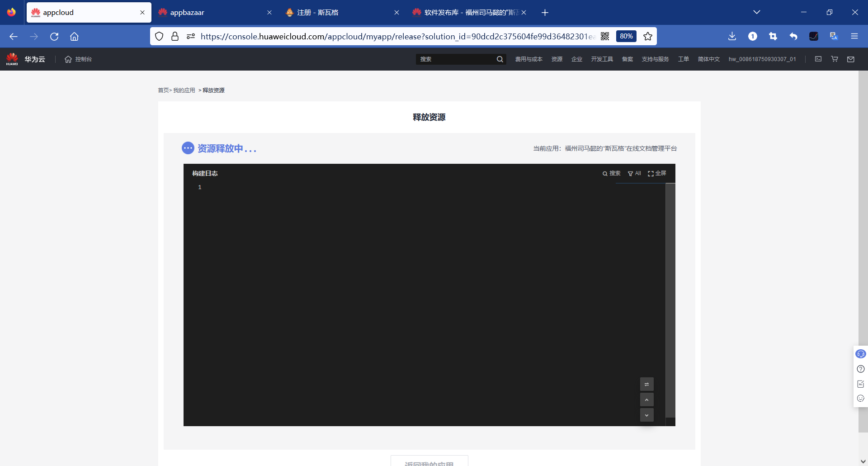This screenshot has height=466, width=868.
Task: Click the 返回我的应用 button at bottom
Action: [429, 463]
